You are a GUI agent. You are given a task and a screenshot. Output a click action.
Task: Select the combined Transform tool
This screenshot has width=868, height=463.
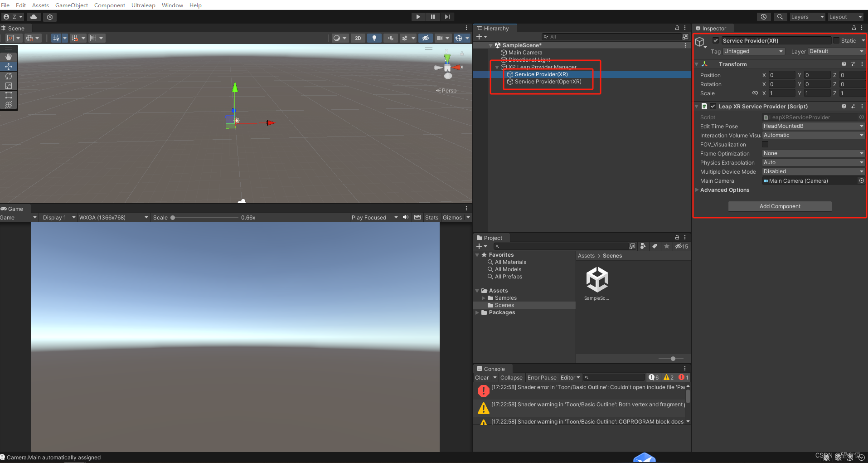[9, 105]
